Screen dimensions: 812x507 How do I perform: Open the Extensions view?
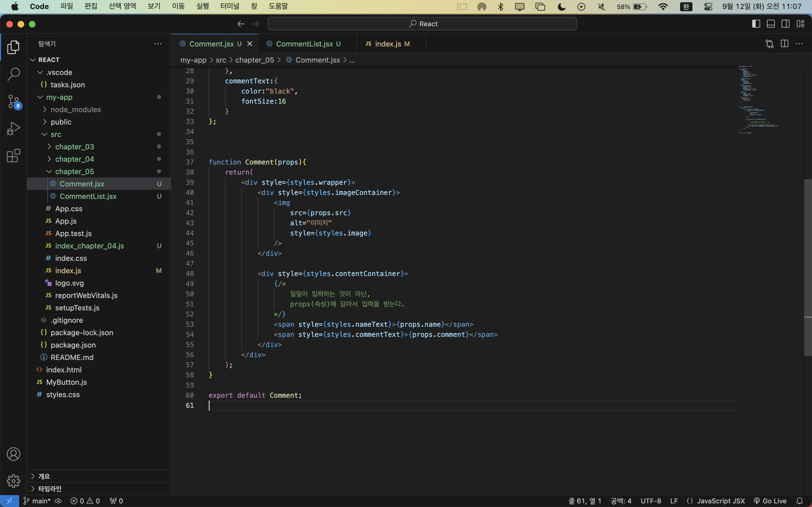(14, 155)
